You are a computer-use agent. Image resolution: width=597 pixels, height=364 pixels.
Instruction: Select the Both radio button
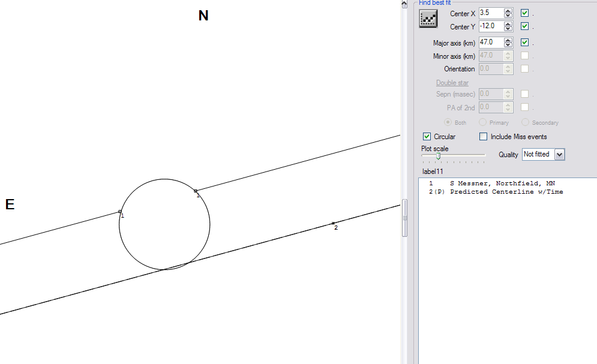(448, 122)
